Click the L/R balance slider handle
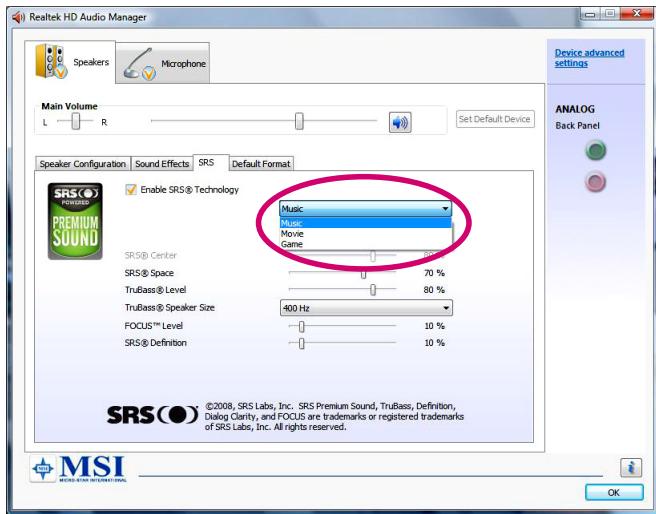This screenshot has height=514, width=656. click(x=75, y=121)
